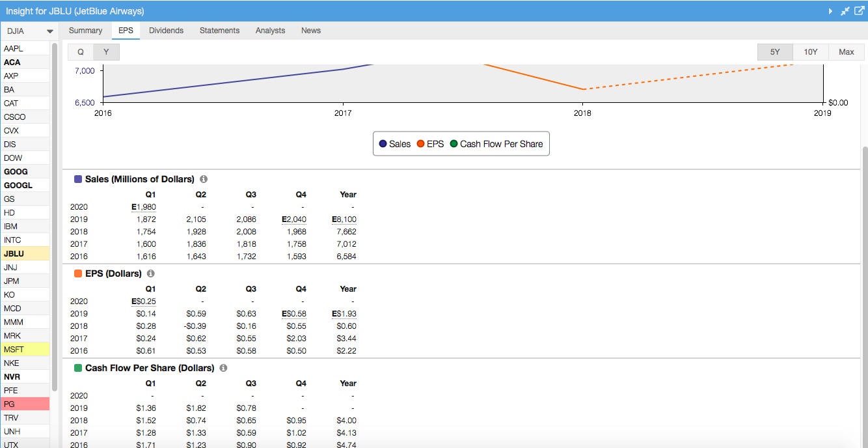Viewport: 868px width, 448px height.
Task: Select TRV in the ticker list
Action: click(x=25, y=418)
